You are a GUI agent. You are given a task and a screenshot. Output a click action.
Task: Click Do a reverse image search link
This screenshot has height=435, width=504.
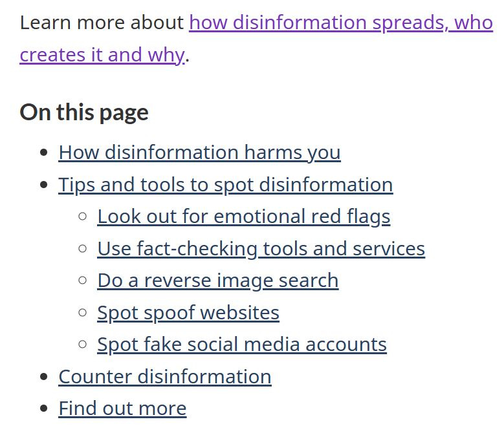[x=218, y=281]
